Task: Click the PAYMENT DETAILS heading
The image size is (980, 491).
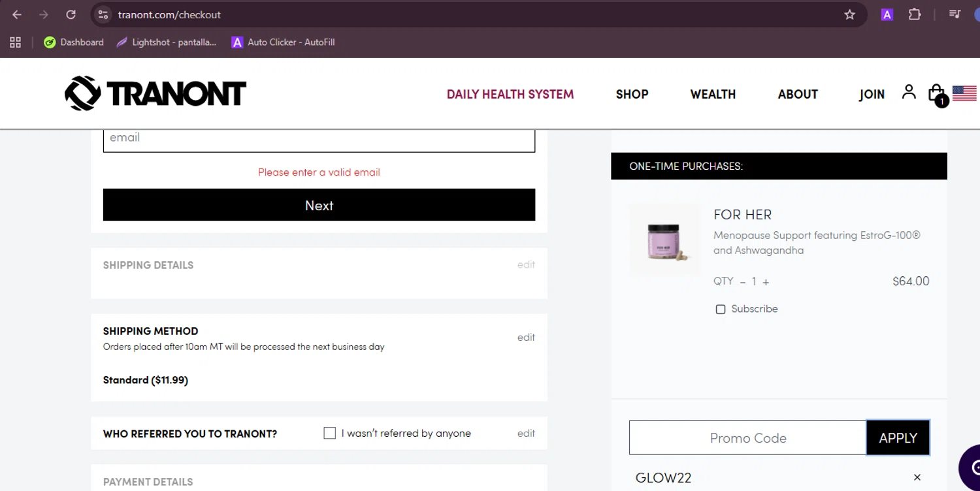Action: 148,482
